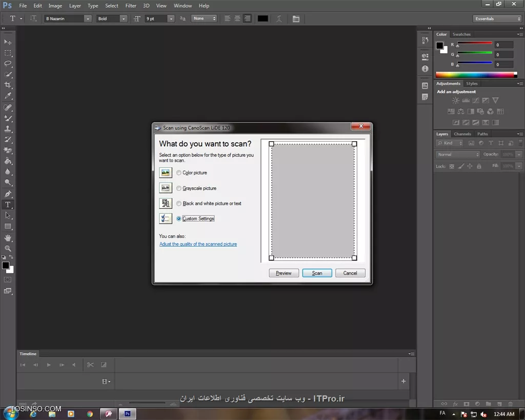Screen dimensions: 525x420
Task: Click the Preview button
Action: (284, 273)
